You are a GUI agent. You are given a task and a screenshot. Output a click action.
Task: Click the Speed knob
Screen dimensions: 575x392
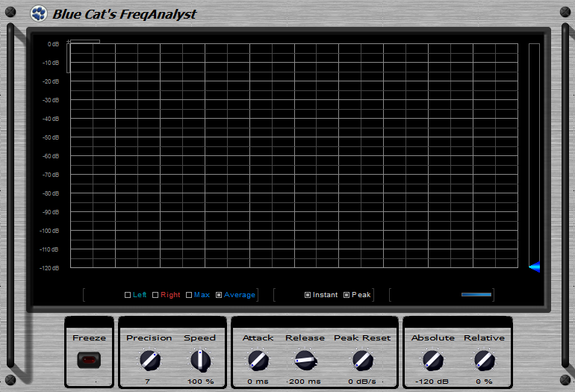200,360
